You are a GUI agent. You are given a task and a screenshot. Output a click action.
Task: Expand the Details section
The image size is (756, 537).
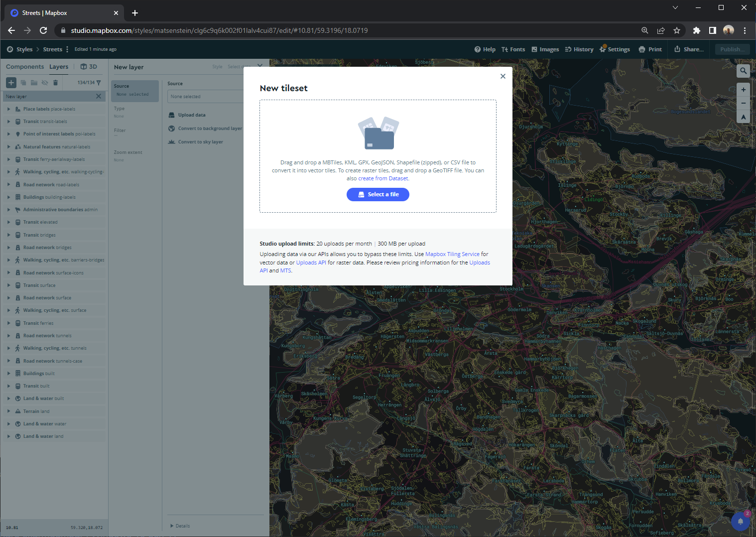tap(180, 526)
